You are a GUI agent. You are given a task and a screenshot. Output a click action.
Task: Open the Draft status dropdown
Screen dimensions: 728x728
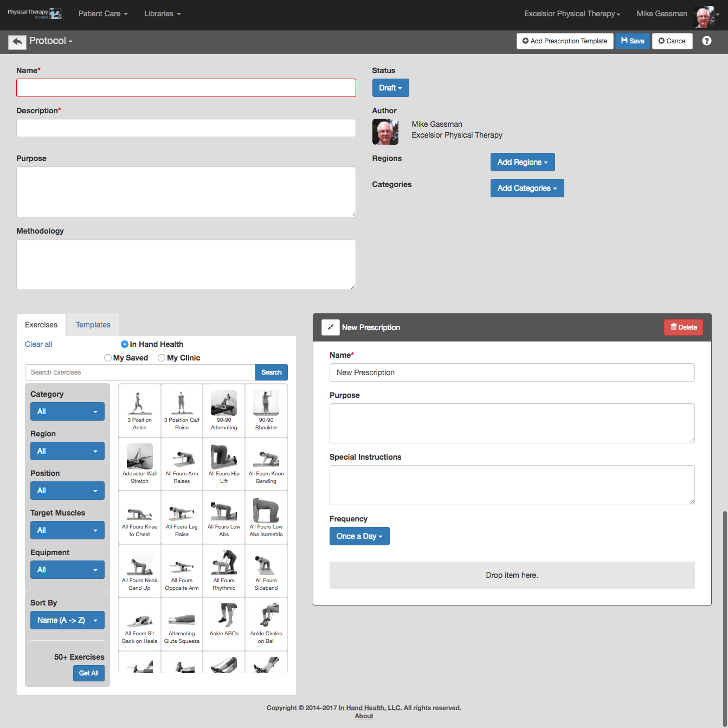coord(390,88)
